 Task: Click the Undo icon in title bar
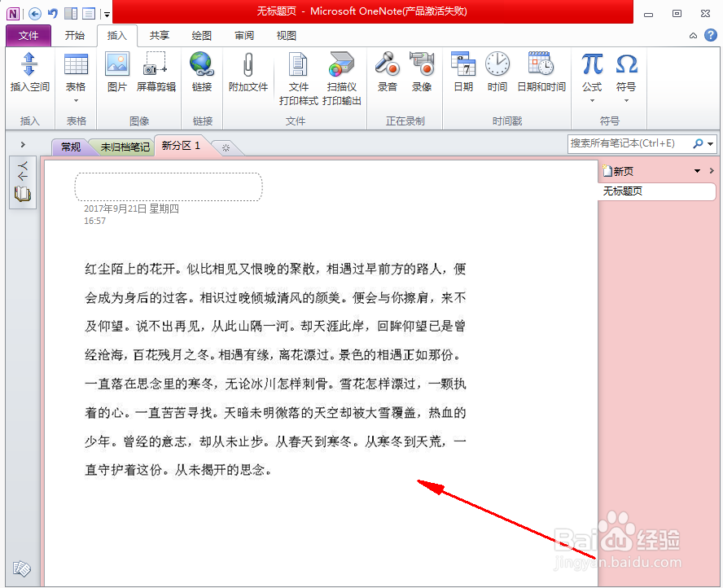[53, 13]
